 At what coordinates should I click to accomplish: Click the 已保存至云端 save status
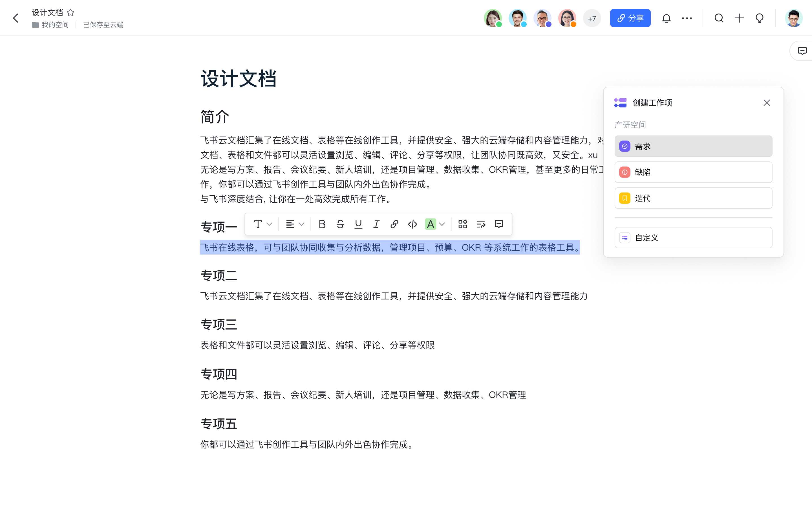(103, 25)
